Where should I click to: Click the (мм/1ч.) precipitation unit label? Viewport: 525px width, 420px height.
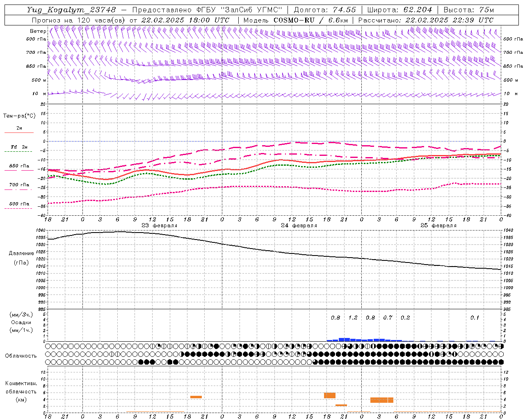(21, 330)
